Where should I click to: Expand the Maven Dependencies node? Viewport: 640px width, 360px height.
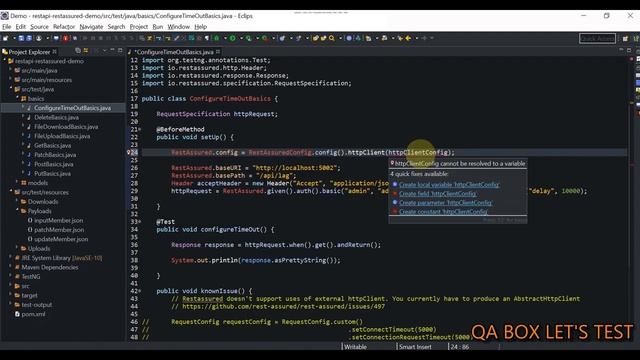click(11, 267)
